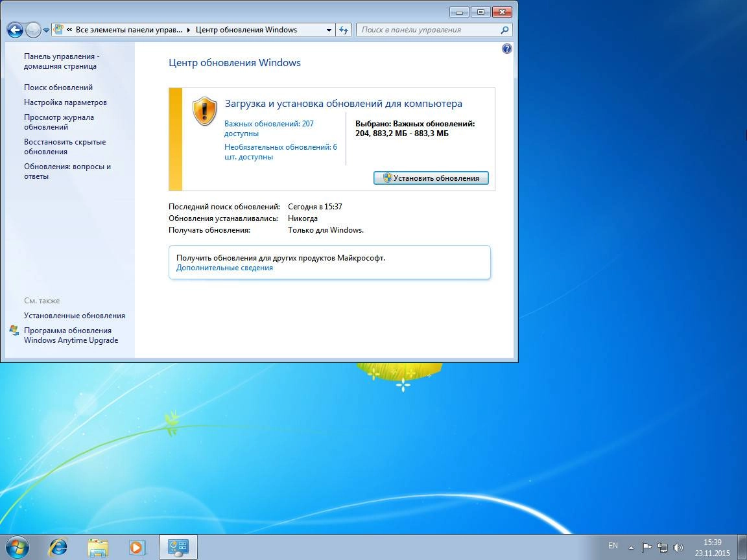Launch Internet Explorer from taskbar
Screen dimensions: 747x560
[58, 548]
